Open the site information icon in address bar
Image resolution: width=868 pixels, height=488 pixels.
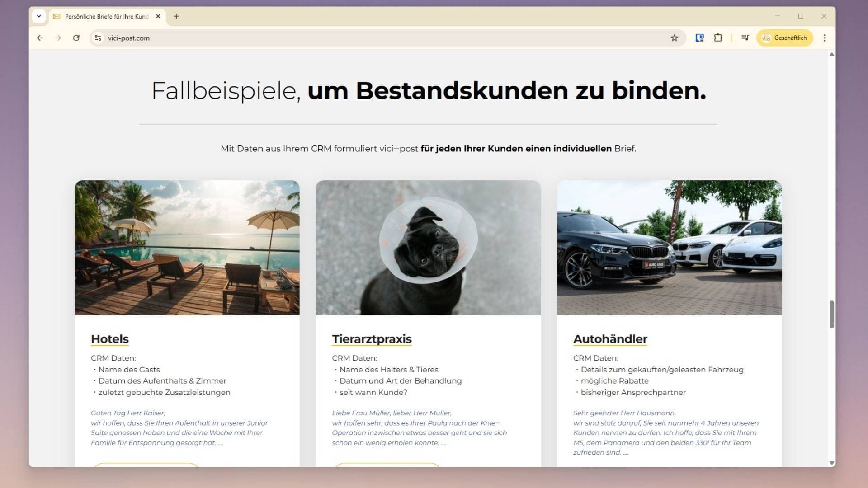click(98, 38)
